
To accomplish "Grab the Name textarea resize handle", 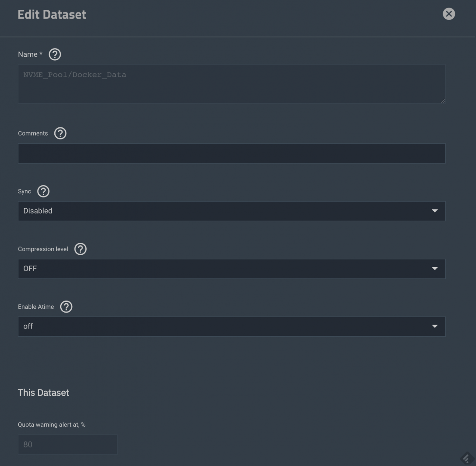I will tap(443, 101).
